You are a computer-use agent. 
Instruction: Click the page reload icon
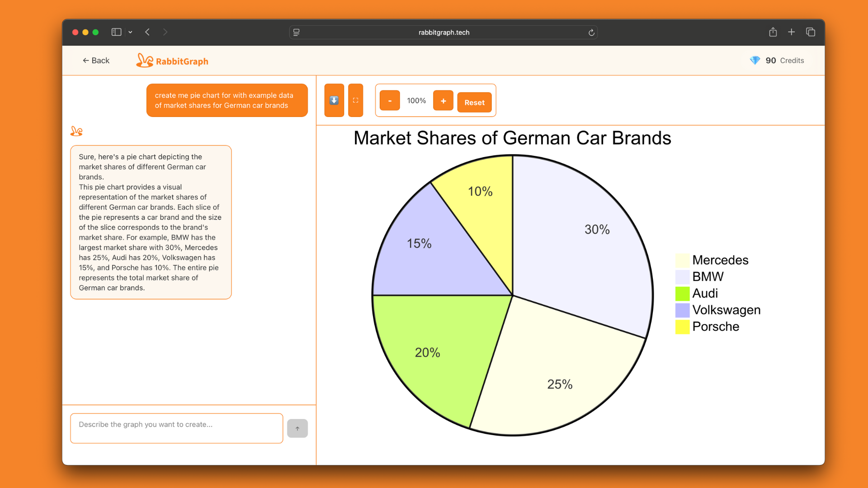point(591,33)
